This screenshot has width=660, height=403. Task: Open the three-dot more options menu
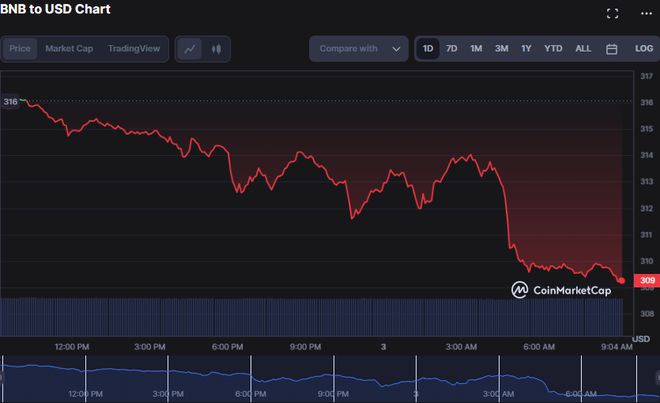click(643, 13)
